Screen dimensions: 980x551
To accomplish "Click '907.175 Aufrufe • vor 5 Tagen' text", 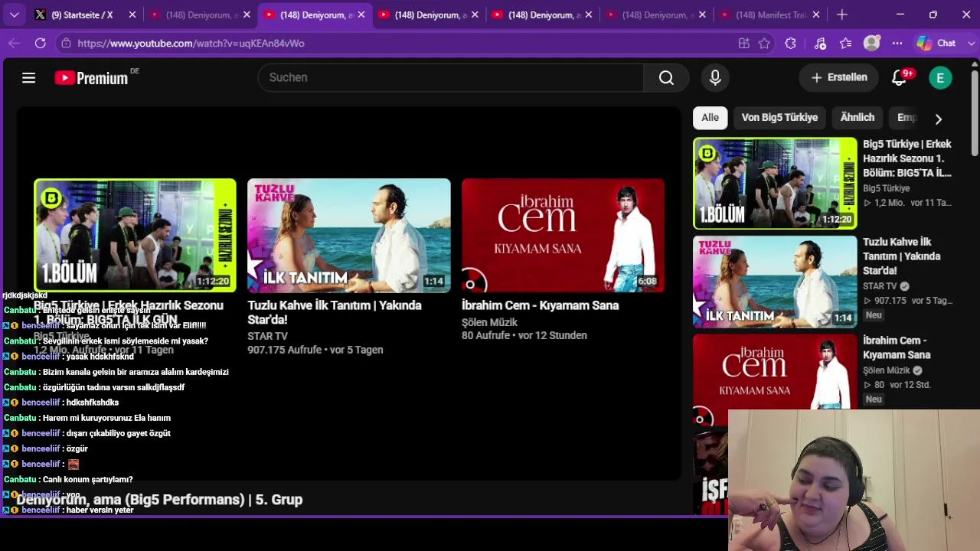I will tap(315, 350).
